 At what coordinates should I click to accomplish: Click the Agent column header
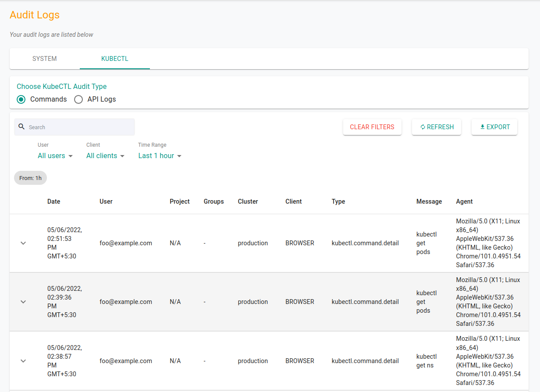click(x=465, y=201)
